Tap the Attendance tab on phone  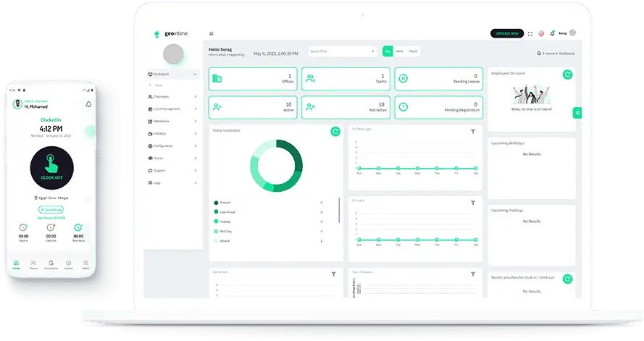coord(51,265)
